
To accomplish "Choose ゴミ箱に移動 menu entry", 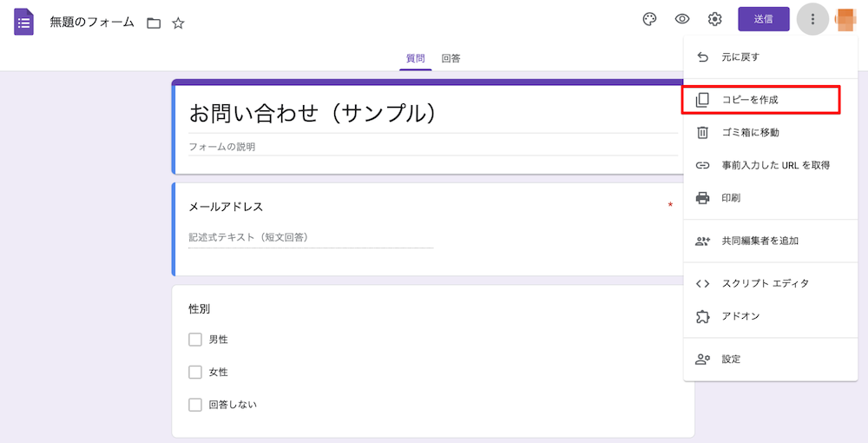I will (x=771, y=132).
